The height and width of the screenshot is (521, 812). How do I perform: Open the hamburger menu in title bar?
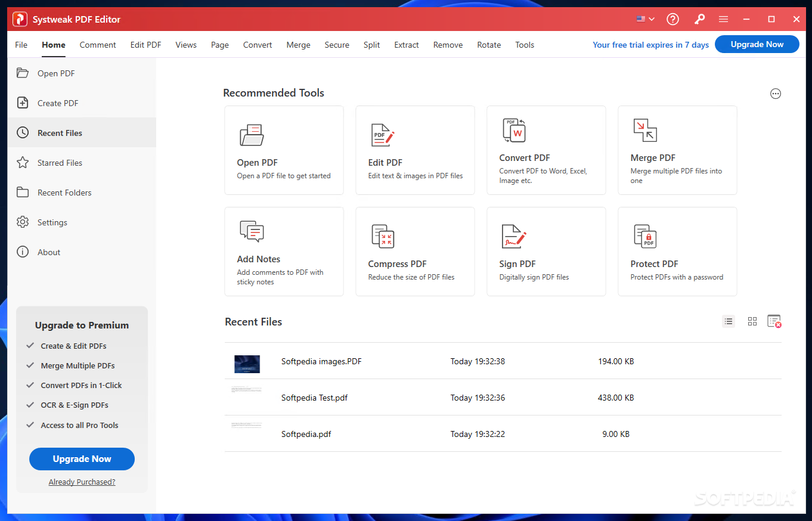click(x=724, y=19)
